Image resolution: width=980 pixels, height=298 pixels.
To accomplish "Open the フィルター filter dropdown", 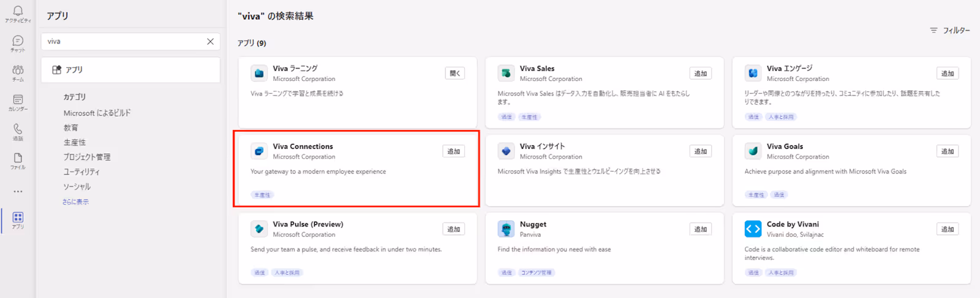I will (950, 30).
